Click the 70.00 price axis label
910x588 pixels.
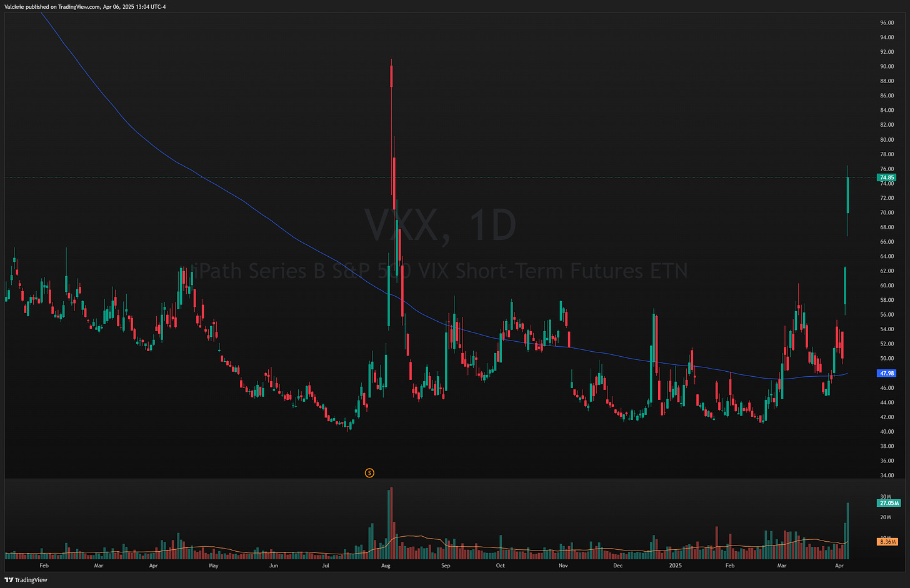coord(887,212)
